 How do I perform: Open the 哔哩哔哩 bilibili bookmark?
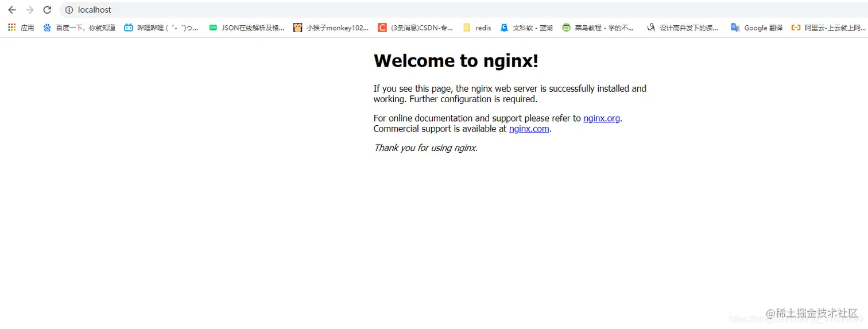point(161,28)
